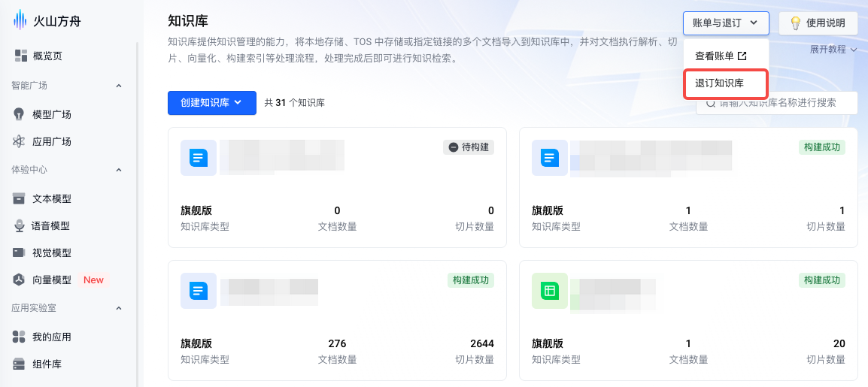Image resolution: width=868 pixels, height=387 pixels.
Task: Click the 使用说明 button
Action: (x=818, y=23)
